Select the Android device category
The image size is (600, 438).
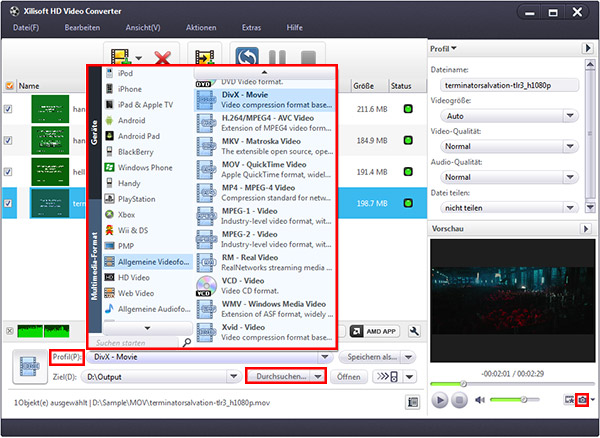click(x=148, y=120)
